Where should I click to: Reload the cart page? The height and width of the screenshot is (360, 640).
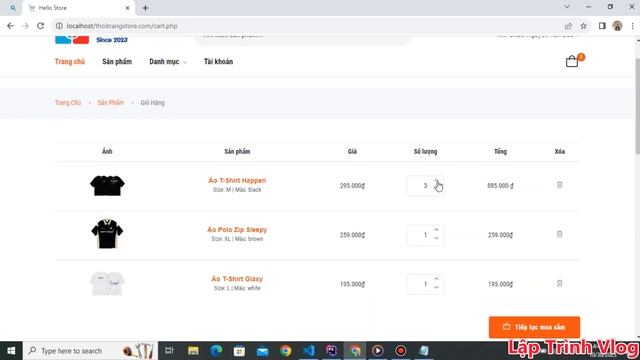point(40,26)
